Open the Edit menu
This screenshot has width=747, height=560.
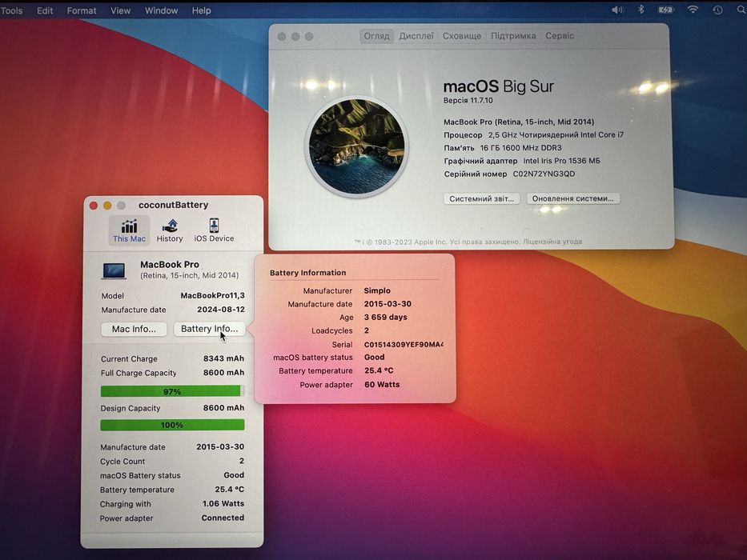45,10
